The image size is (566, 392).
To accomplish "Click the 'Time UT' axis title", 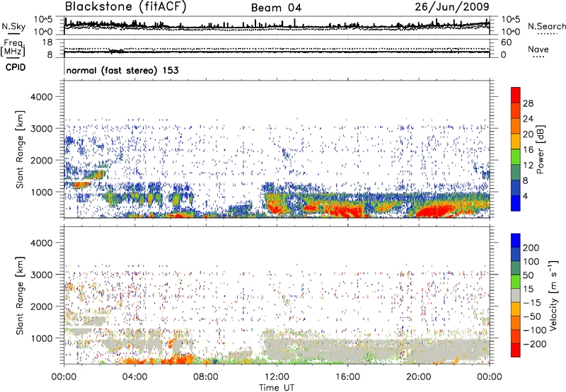I will 277,388.
